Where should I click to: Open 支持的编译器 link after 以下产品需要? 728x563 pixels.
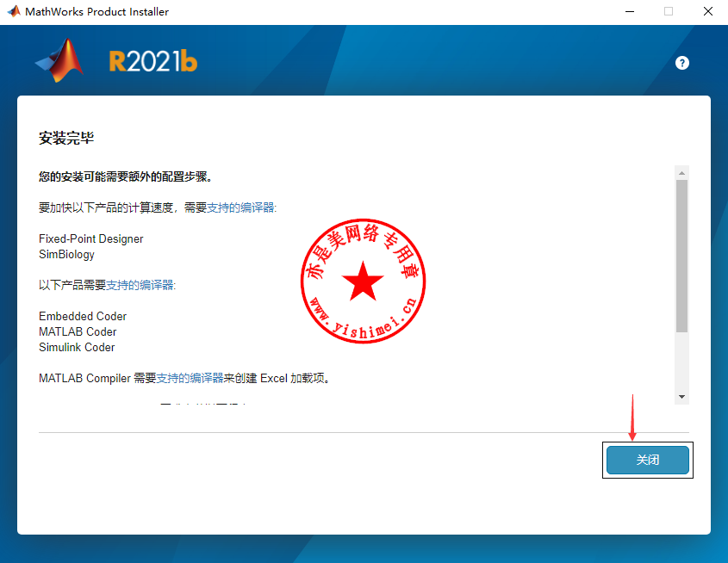pos(140,285)
